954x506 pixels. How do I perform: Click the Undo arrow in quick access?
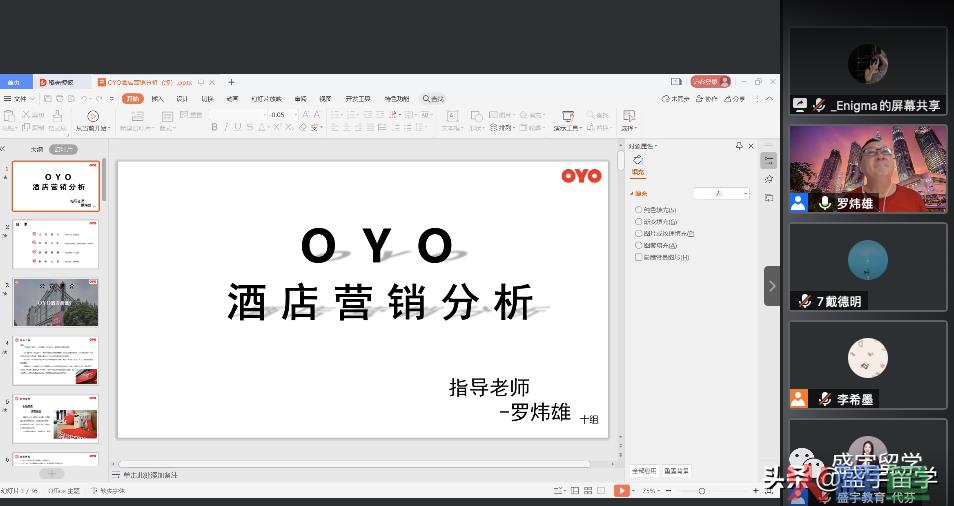point(85,99)
